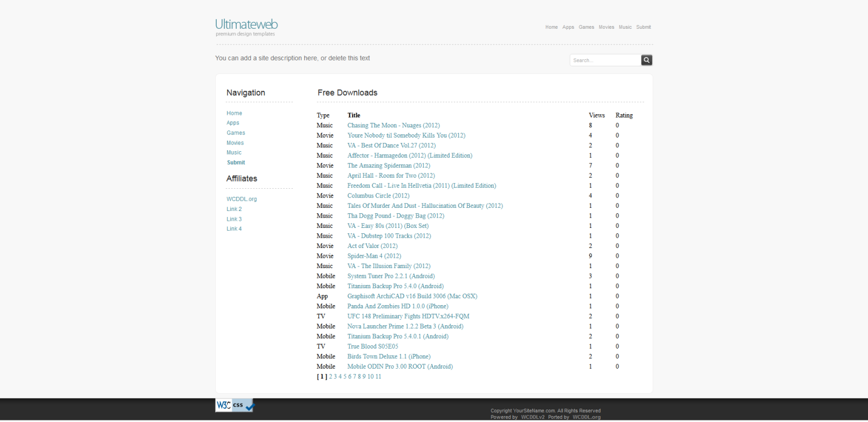Open Chasing The Moon - Nuages download

click(x=393, y=126)
